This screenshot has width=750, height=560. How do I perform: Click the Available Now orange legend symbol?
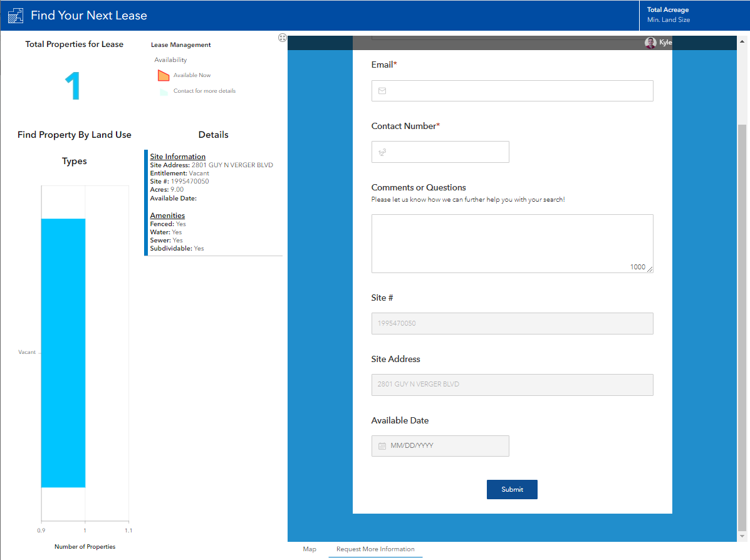click(164, 76)
